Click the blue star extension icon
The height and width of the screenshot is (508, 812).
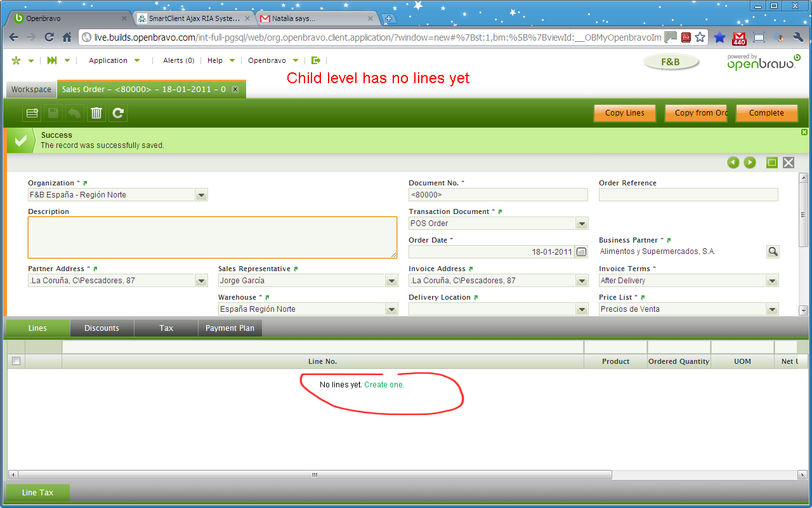point(719,37)
